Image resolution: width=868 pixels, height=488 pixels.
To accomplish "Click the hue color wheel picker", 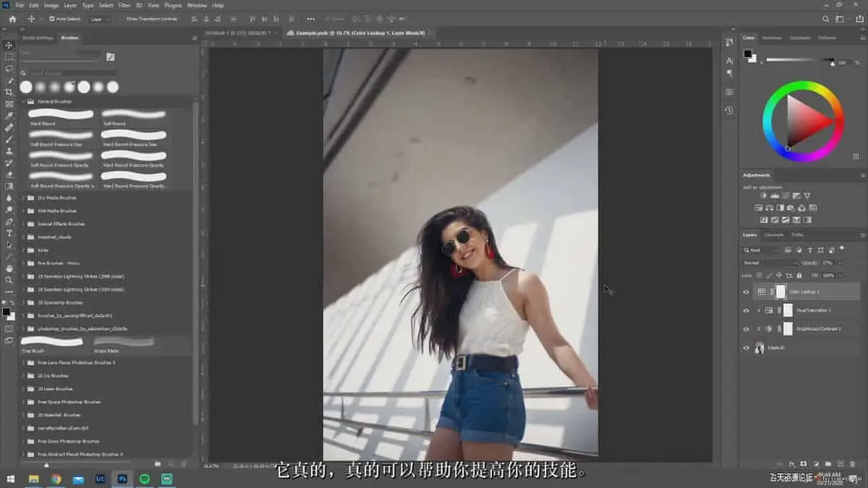I will pos(803,121).
